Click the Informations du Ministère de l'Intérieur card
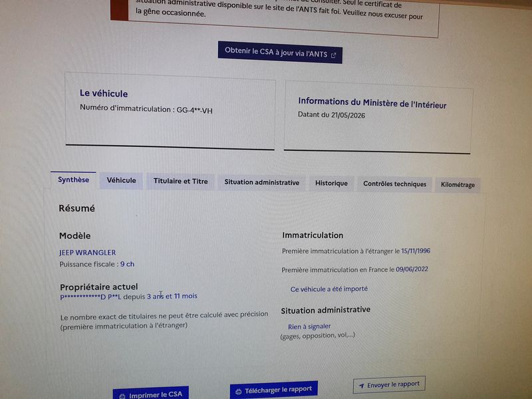Screen dimensions: 532x399 tap(378, 118)
